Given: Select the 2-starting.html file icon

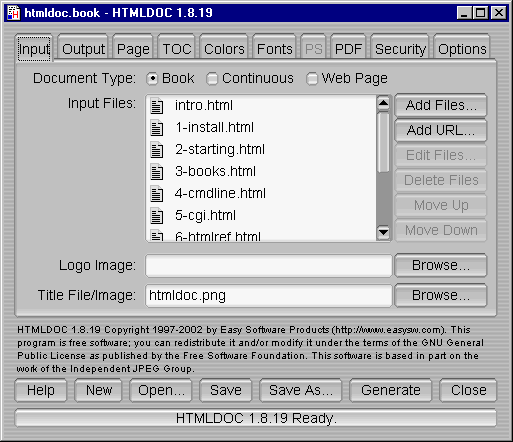Looking at the screenshot, I should [x=157, y=150].
